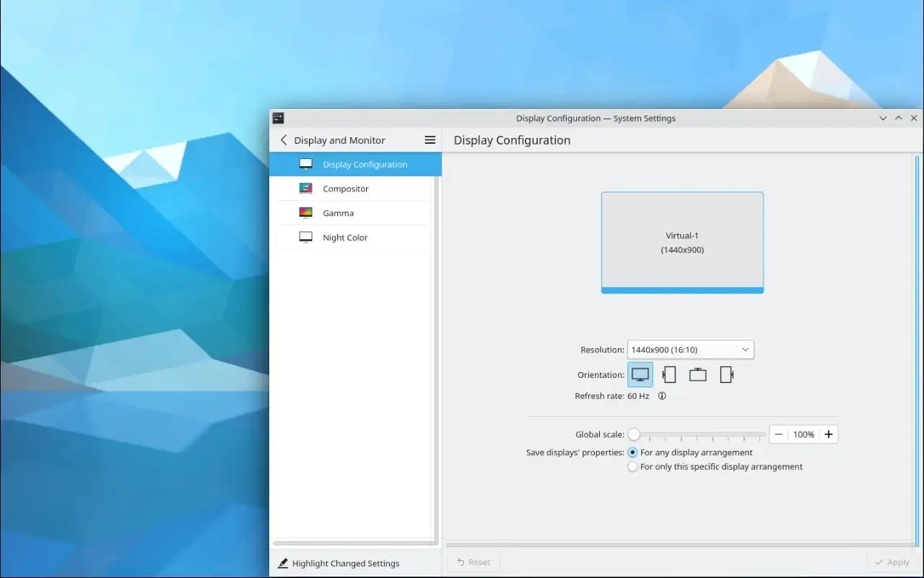
Task: Select the Virtual-1 monitor preview
Action: (682, 243)
